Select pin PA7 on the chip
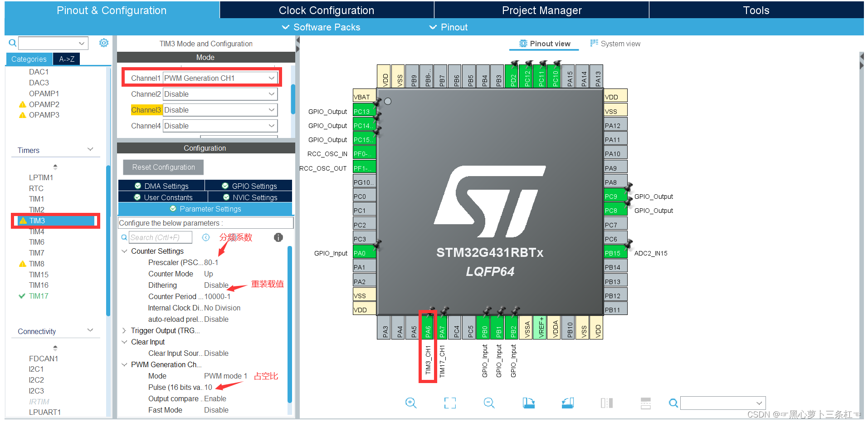 point(442,328)
